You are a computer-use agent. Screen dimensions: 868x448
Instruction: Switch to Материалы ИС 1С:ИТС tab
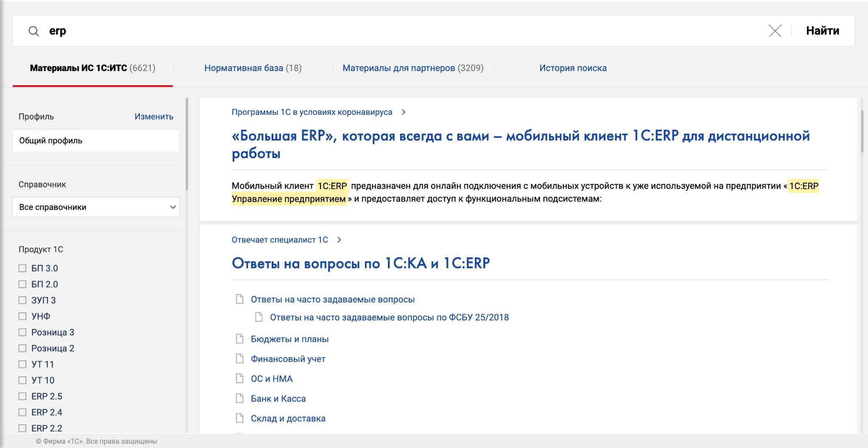pyautogui.click(x=93, y=68)
